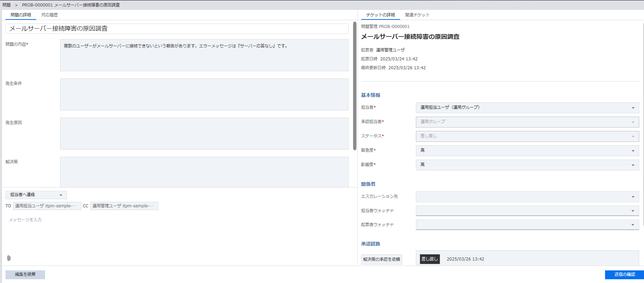Viewport: 644px width, 283px height.
Task: Open the エスカレーション先 dropdown
Action: [527, 197]
